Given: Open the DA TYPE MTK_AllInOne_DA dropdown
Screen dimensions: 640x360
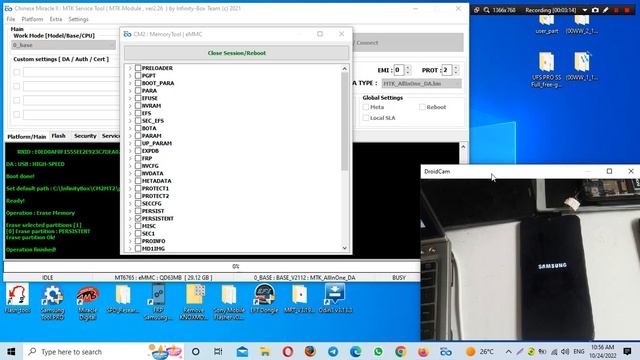Looking at the screenshot, I should coord(422,83).
